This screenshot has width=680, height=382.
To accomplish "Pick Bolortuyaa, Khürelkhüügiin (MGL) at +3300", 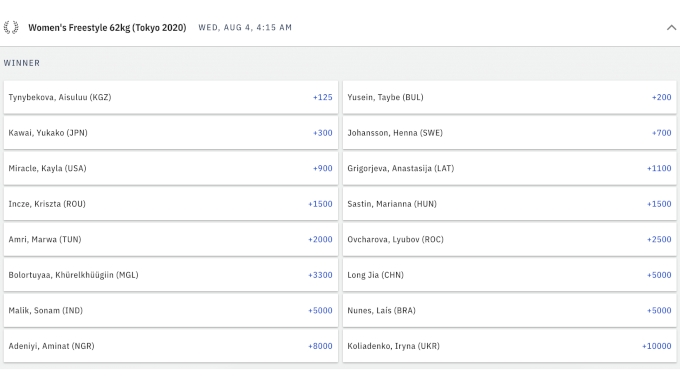I will (x=171, y=275).
